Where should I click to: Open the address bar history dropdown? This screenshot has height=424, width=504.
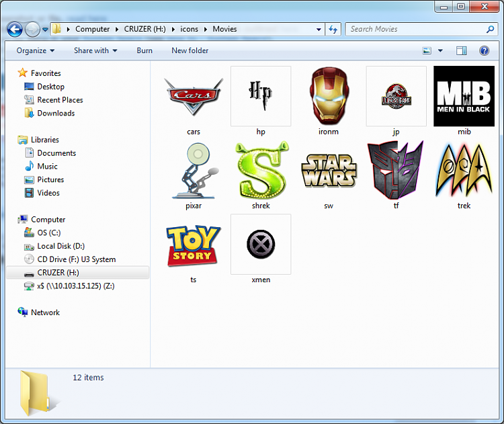pos(319,30)
